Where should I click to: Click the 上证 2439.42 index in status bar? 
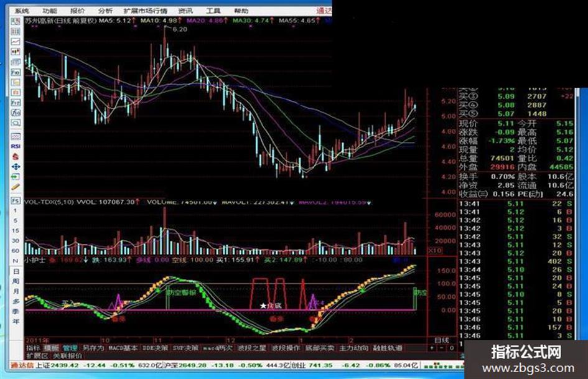pos(57,365)
